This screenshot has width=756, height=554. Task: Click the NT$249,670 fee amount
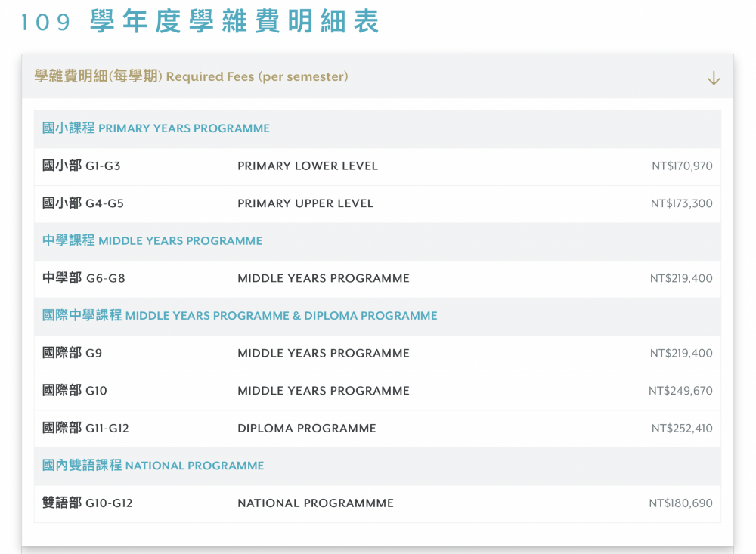(x=680, y=391)
